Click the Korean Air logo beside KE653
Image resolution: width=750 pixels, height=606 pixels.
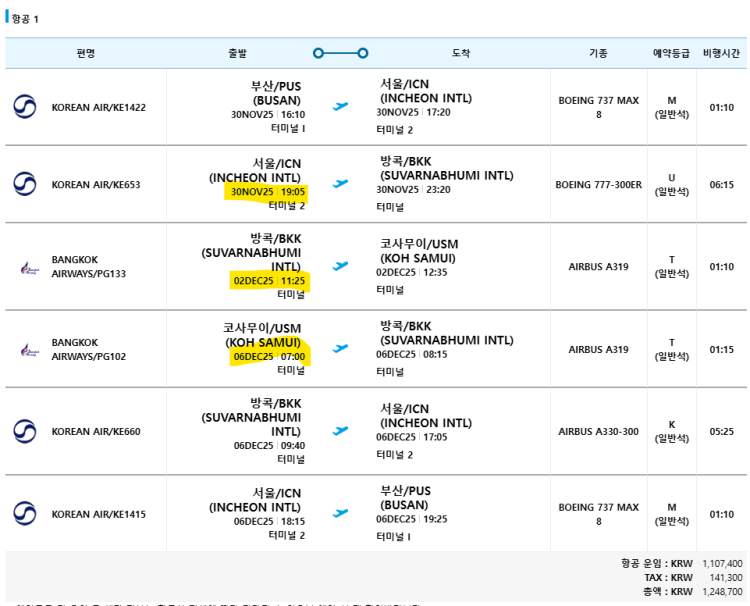pyautogui.click(x=24, y=184)
